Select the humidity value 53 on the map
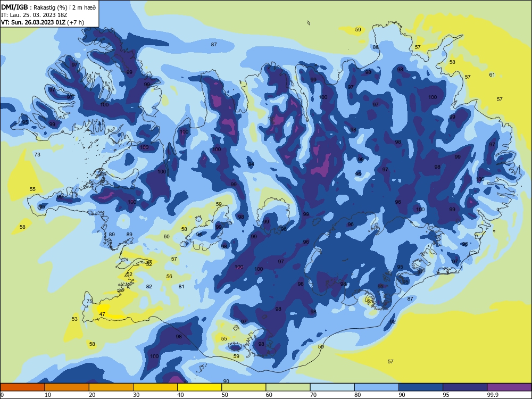 coord(74,319)
